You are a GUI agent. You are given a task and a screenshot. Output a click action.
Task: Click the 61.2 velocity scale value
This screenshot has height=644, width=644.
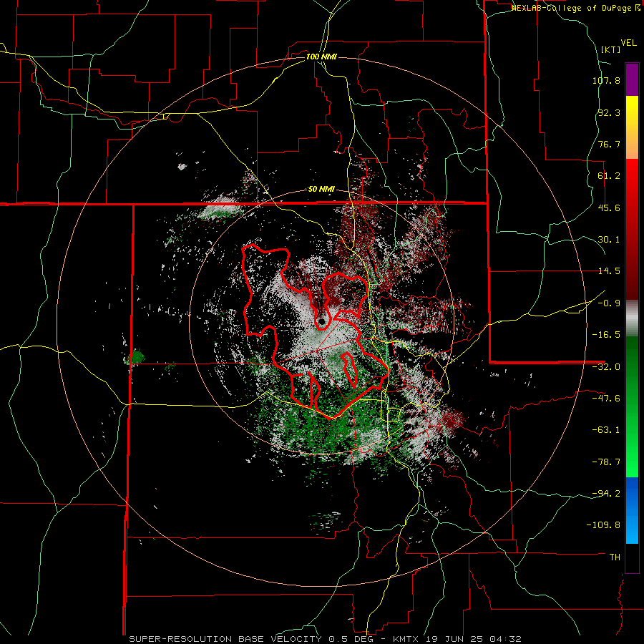(x=609, y=176)
